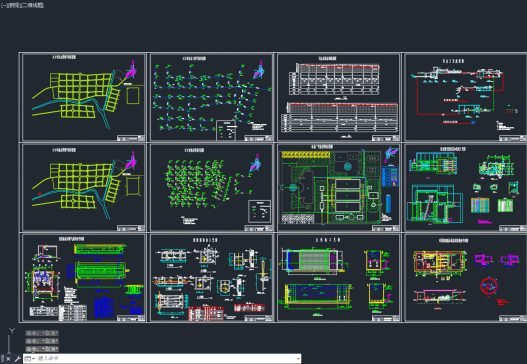This screenshot has width=527, height=364.
Task: Select the dense green node network sheet
Action: 211,188
